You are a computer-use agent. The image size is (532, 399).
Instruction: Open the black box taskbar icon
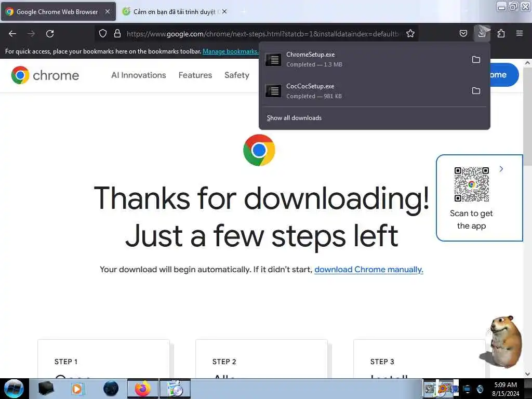pyautogui.click(x=46, y=389)
